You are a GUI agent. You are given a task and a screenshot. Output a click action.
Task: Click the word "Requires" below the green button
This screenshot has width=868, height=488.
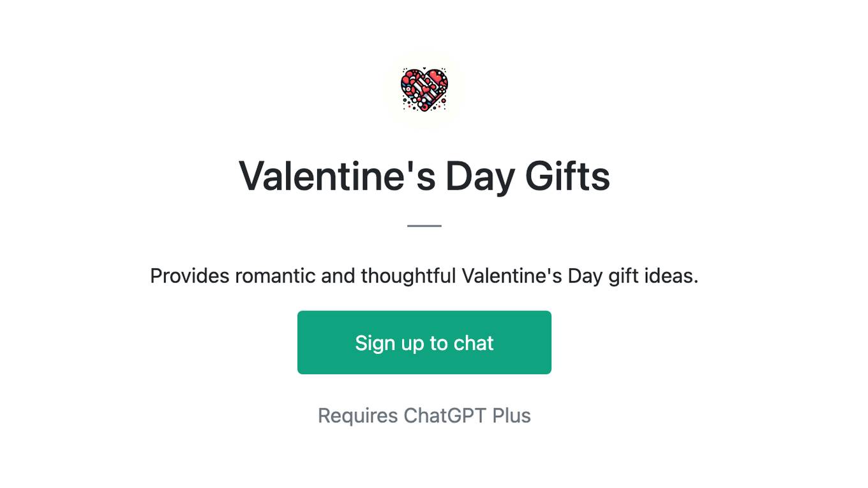coord(358,415)
